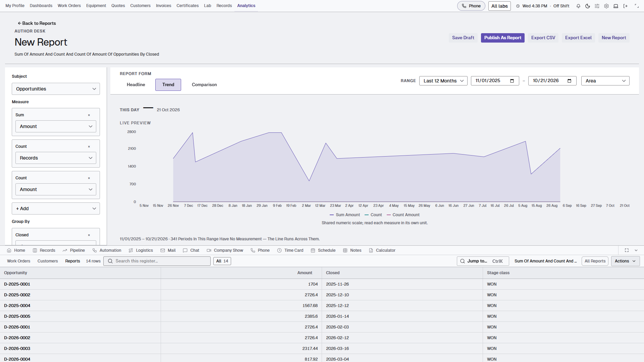
Task: Launch the Company Show video panel
Action: pos(225,250)
